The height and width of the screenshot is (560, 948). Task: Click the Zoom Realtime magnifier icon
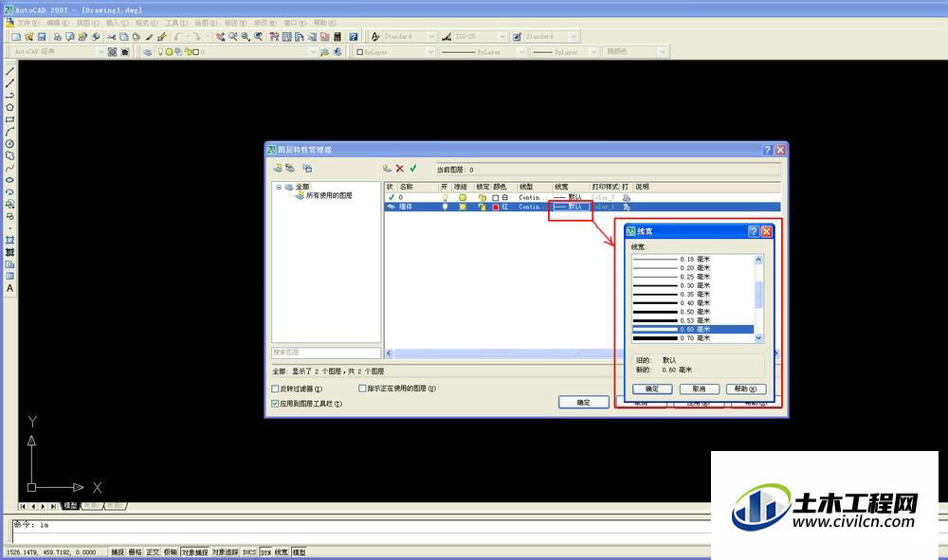point(233,37)
